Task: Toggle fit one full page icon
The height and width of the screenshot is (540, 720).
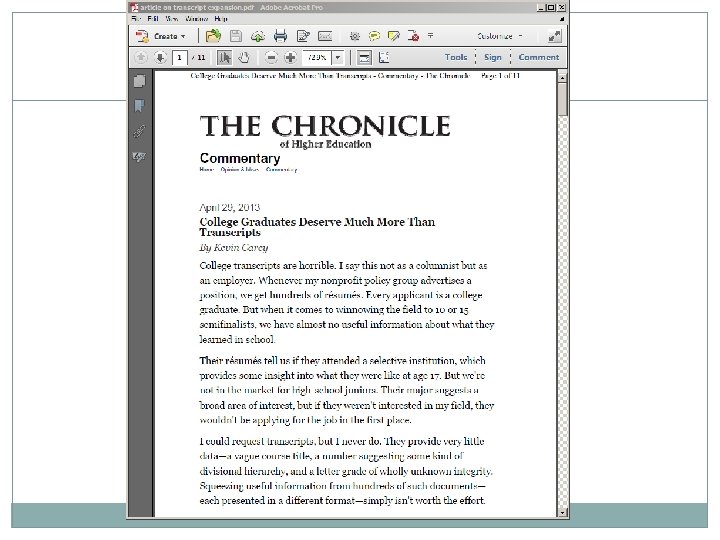Action: tap(384, 57)
